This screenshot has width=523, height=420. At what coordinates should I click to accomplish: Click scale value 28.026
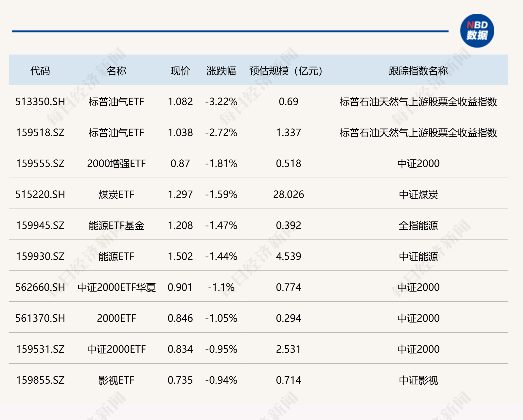(288, 195)
